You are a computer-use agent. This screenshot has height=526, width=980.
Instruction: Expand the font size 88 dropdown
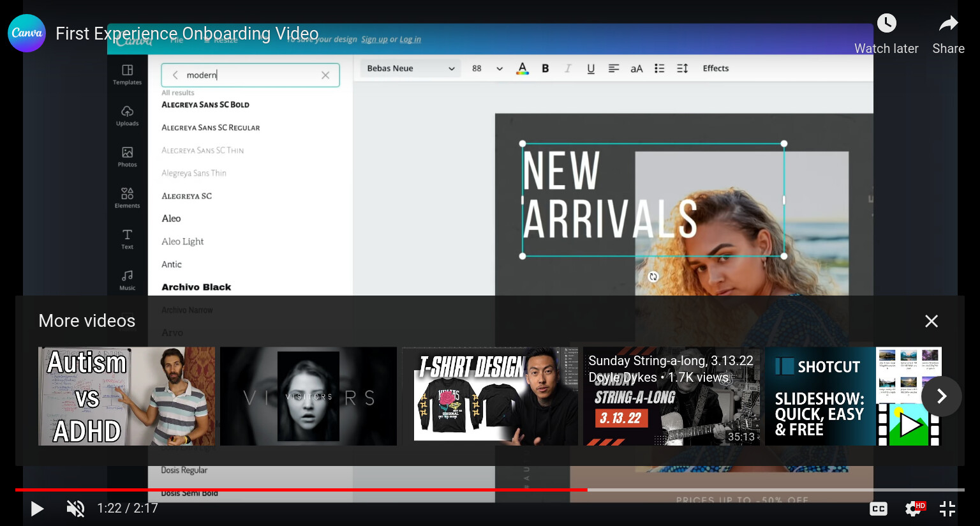pos(500,68)
